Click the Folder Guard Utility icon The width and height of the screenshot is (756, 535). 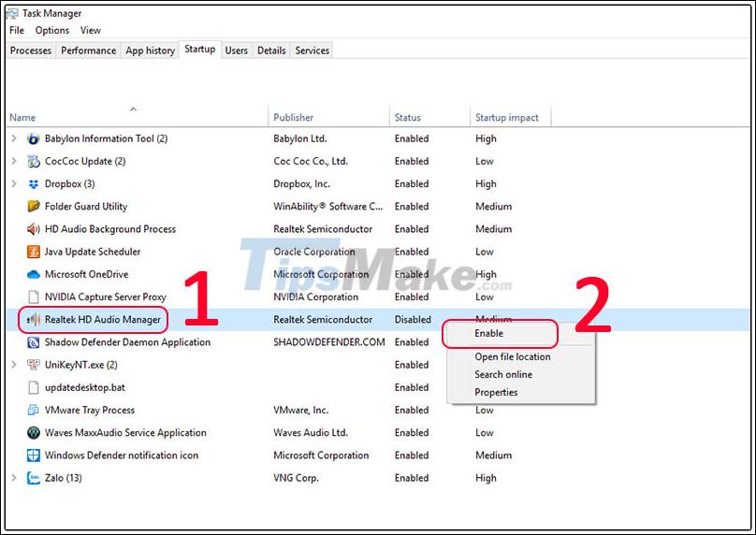(x=34, y=207)
